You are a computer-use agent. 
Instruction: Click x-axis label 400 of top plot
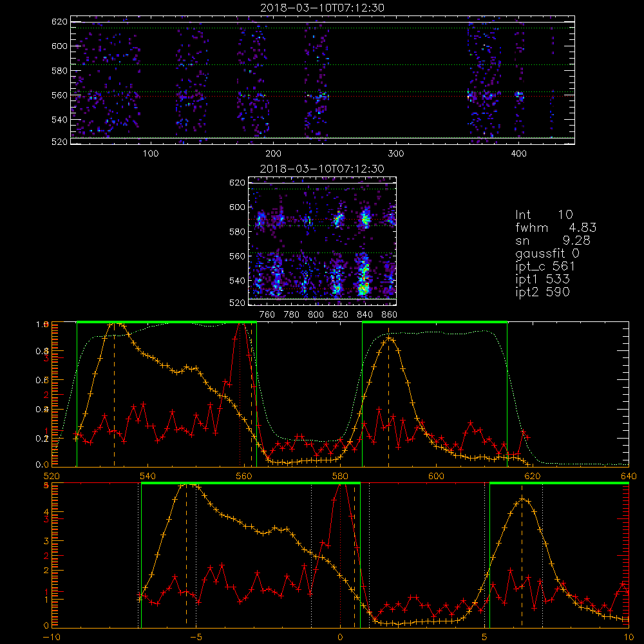[x=518, y=154]
